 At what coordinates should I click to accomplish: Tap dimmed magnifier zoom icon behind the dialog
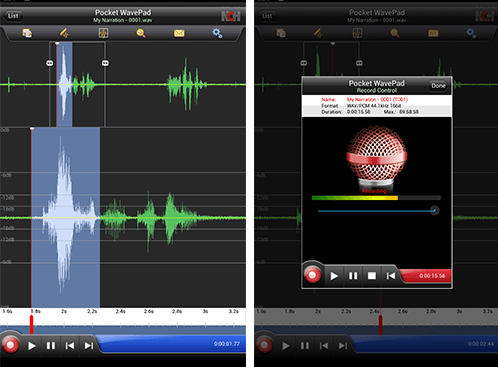click(395, 33)
